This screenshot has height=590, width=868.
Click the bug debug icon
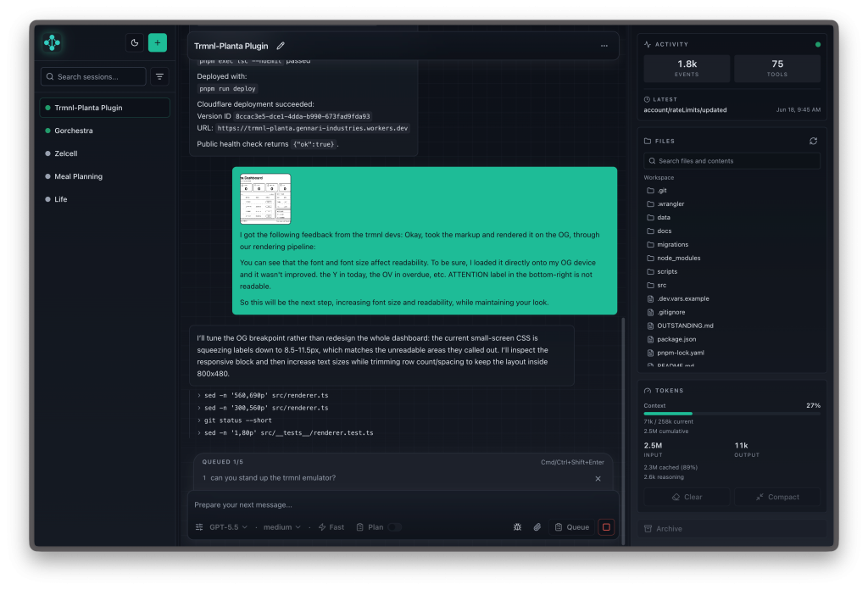[x=518, y=527]
